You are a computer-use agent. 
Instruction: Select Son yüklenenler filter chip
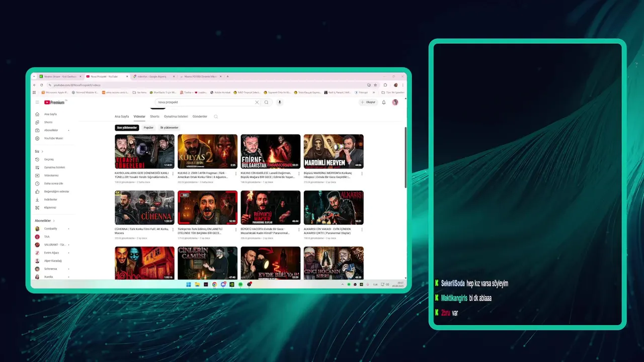tap(127, 128)
